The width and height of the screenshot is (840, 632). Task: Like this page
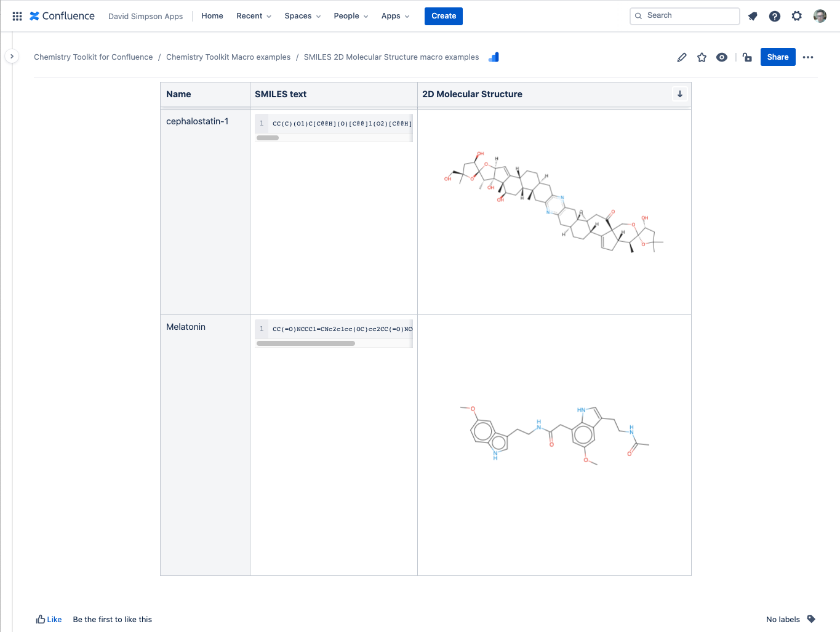point(49,619)
